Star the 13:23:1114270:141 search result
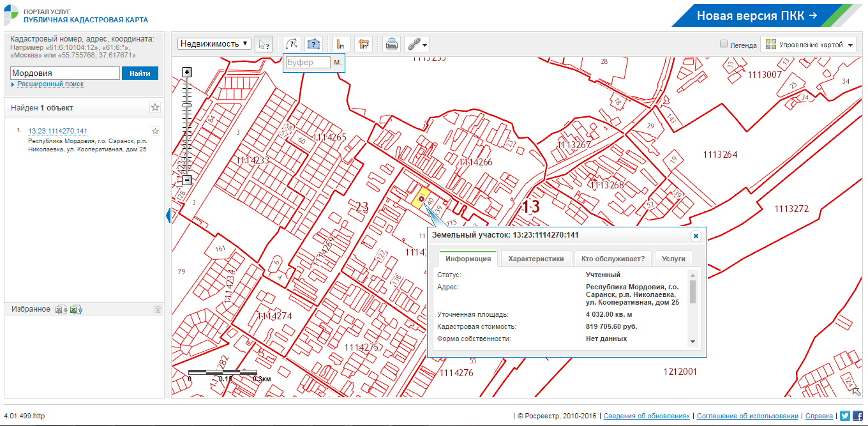This screenshot has width=868, height=426. pyautogui.click(x=155, y=131)
